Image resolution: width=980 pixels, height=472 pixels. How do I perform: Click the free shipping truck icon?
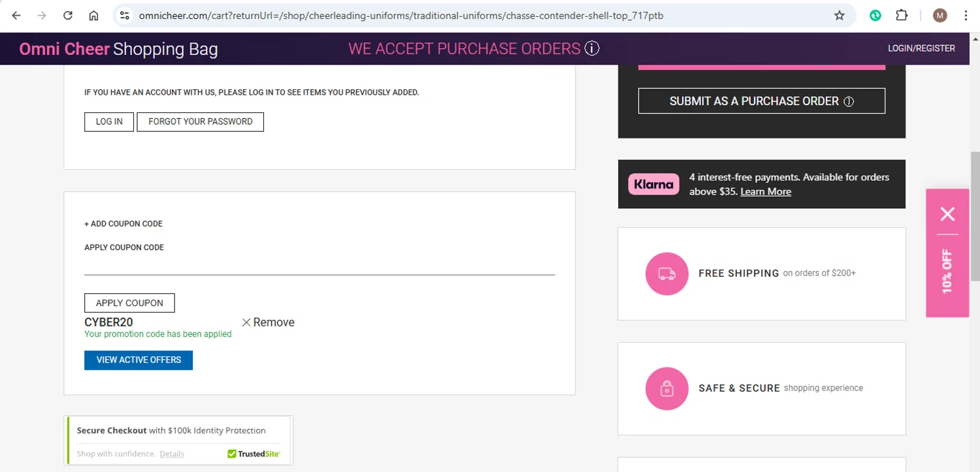point(666,274)
